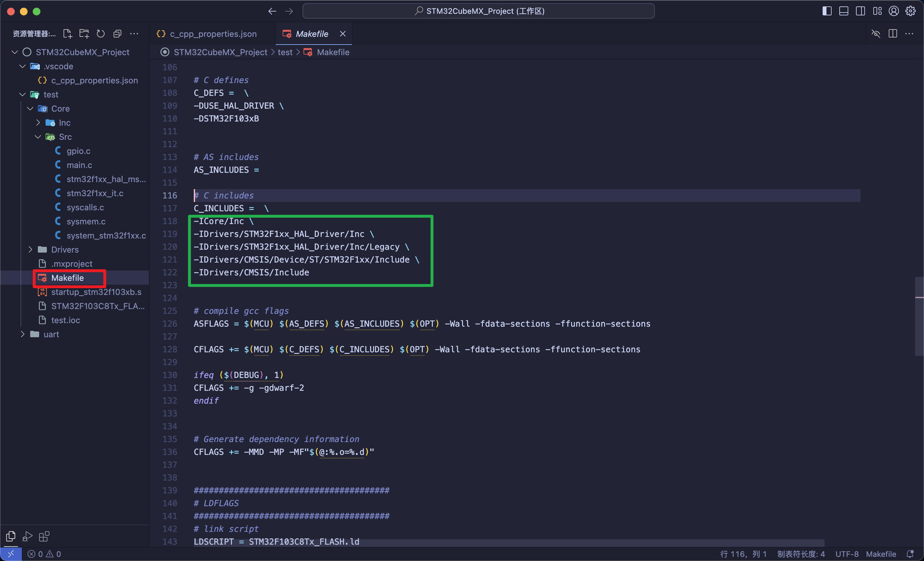
Task: Open the Settings gear
Action: pyautogui.click(x=911, y=11)
